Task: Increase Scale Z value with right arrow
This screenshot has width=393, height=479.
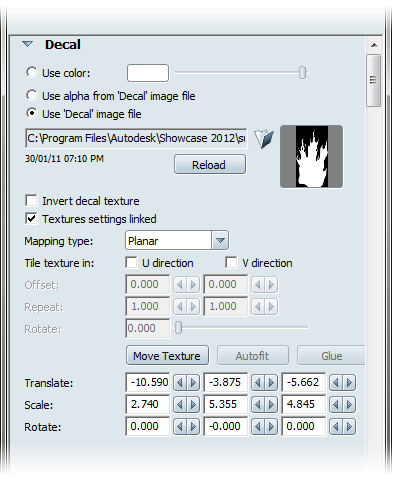Action: [x=349, y=404]
